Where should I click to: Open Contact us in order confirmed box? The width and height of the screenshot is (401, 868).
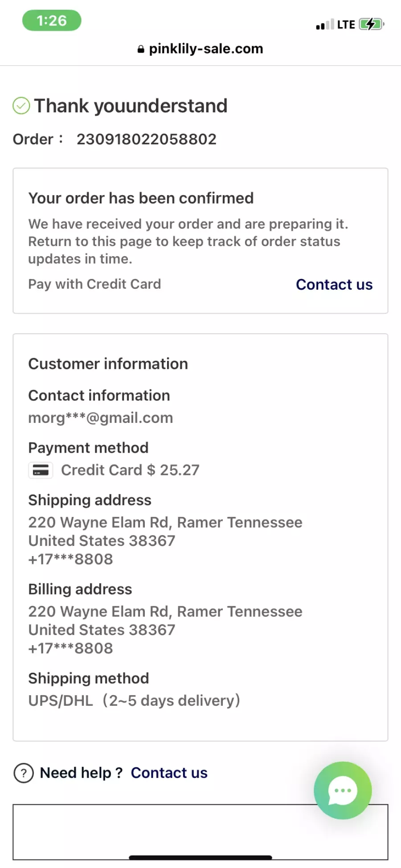[334, 285]
